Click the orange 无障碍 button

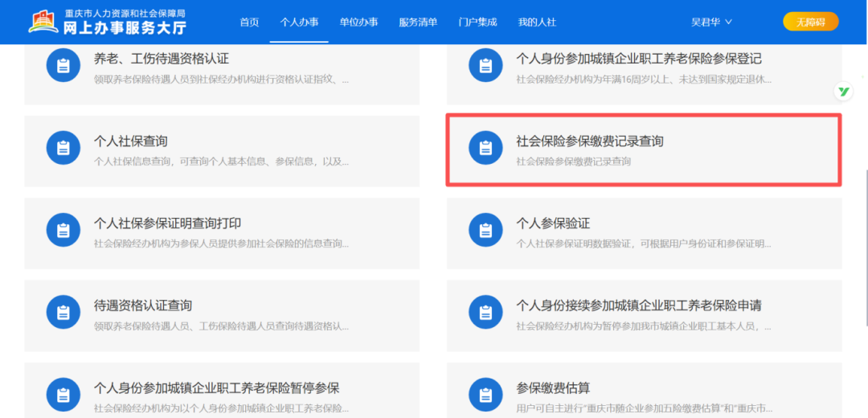[x=810, y=23]
